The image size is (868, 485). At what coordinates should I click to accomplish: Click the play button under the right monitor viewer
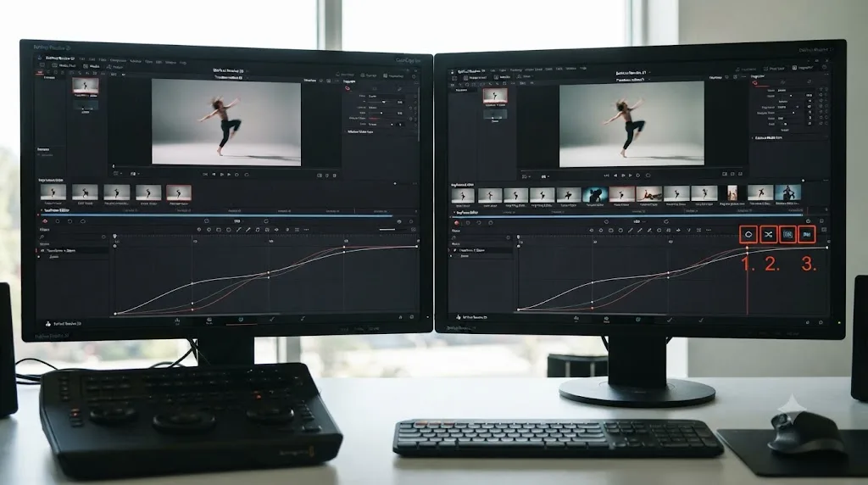630,175
